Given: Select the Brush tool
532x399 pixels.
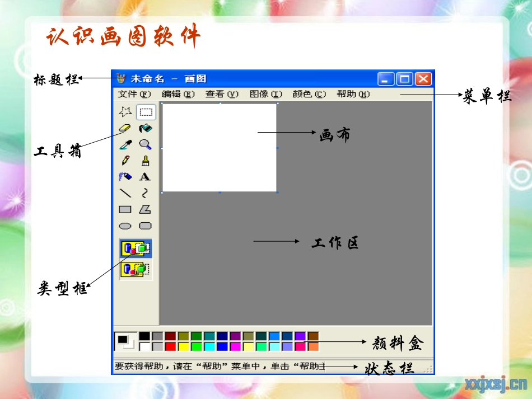Looking at the screenshot, I should click(x=146, y=161).
